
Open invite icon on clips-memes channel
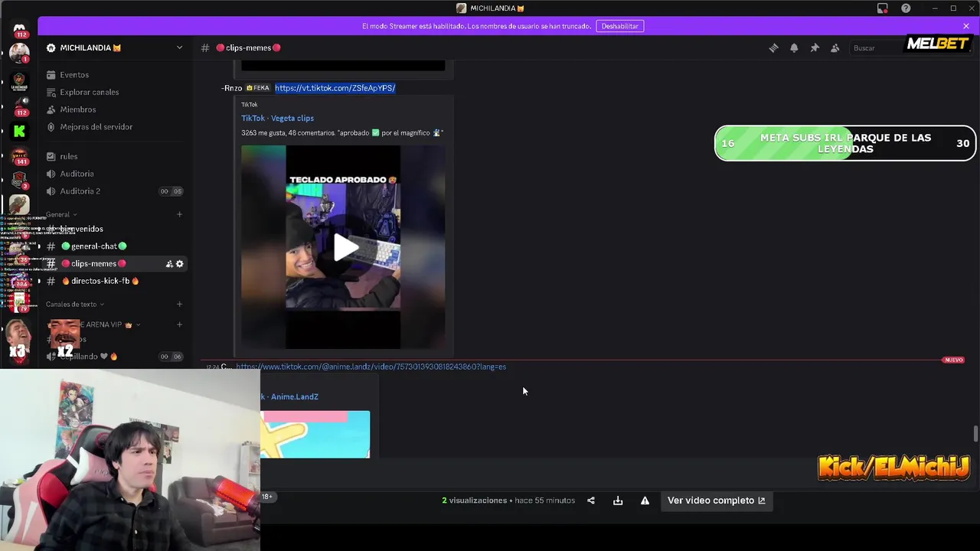(169, 264)
